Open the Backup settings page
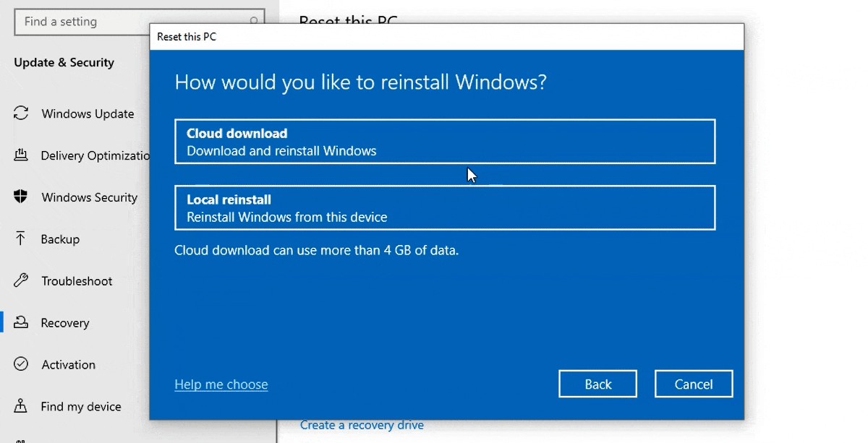The width and height of the screenshot is (868, 443). pyautogui.click(x=60, y=239)
